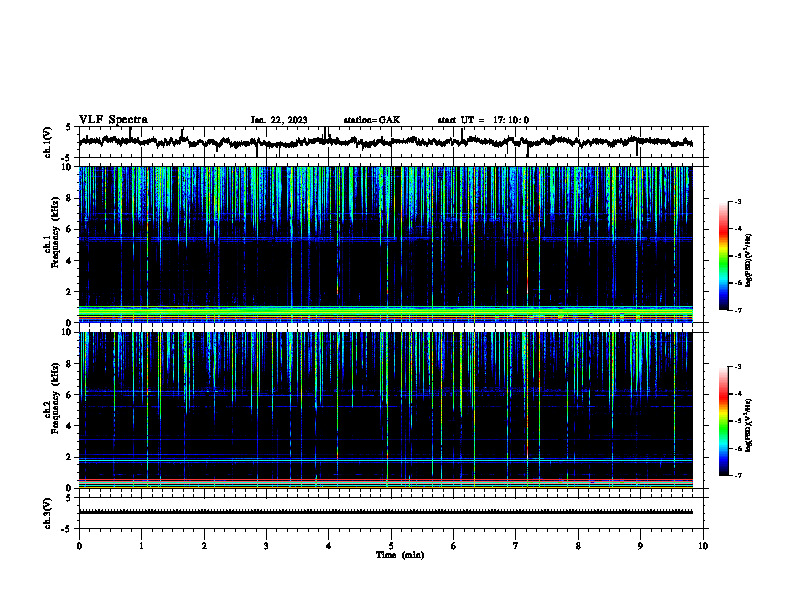Click the bright green low-frequency band in ch.1
This screenshot has height=612, width=792.
tap(385, 313)
